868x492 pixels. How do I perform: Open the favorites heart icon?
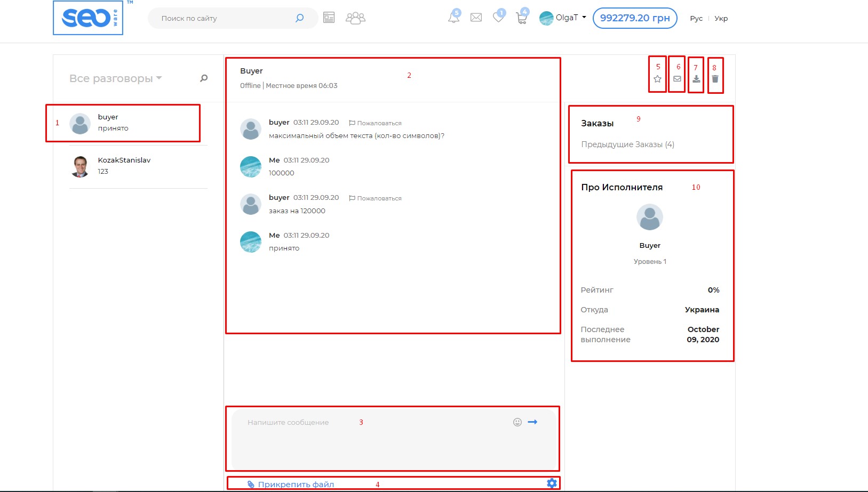click(x=498, y=18)
